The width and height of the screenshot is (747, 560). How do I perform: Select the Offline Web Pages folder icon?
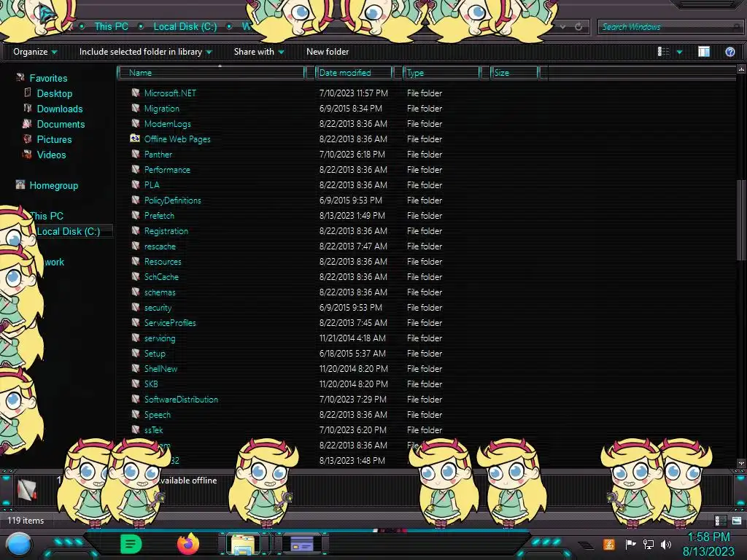coord(135,139)
